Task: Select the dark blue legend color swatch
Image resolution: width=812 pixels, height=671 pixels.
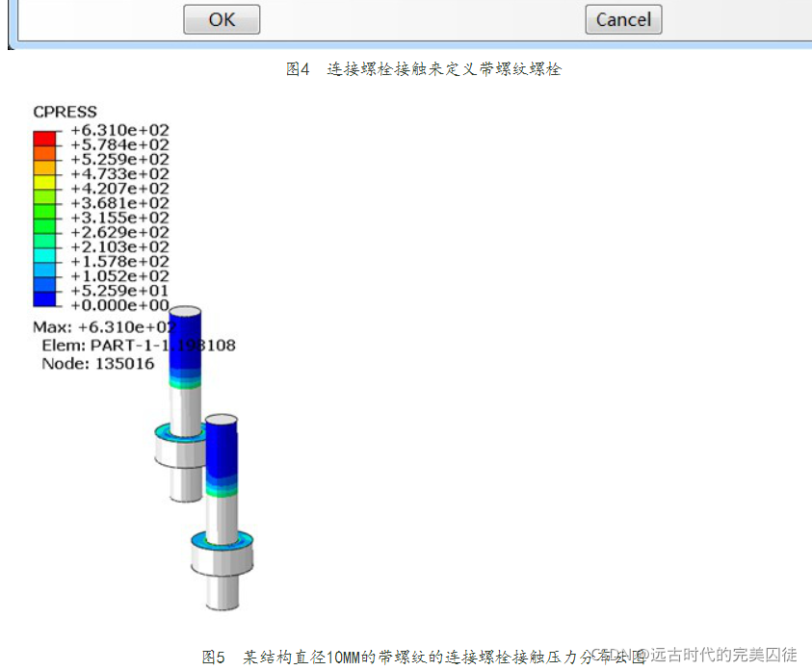Action: point(44,299)
